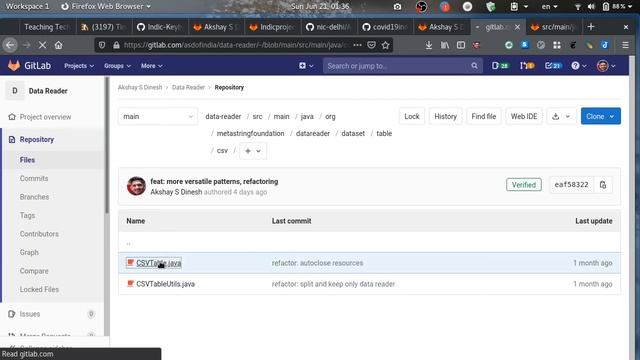Open the Projects menu
640x360 pixels.
click(x=79, y=66)
